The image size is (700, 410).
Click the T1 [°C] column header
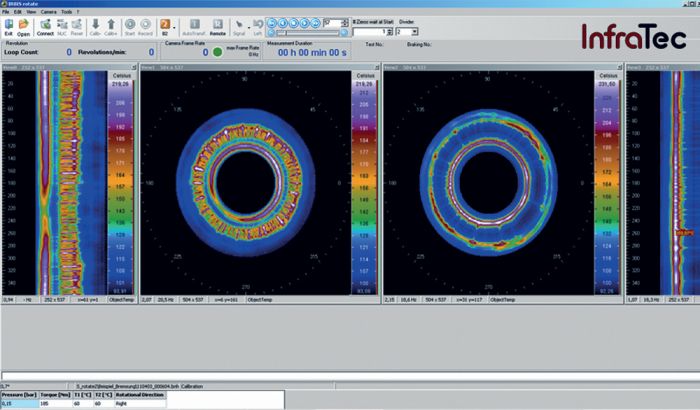[x=82, y=395]
